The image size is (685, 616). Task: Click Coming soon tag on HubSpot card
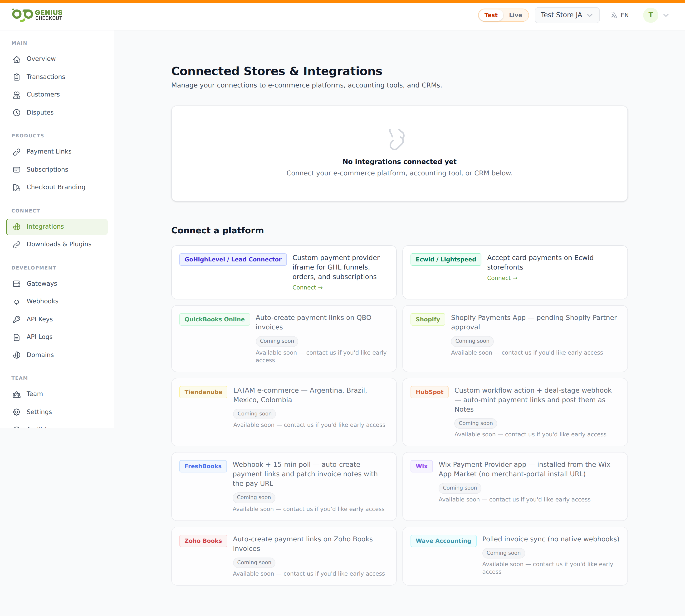click(x=476, y=423)
